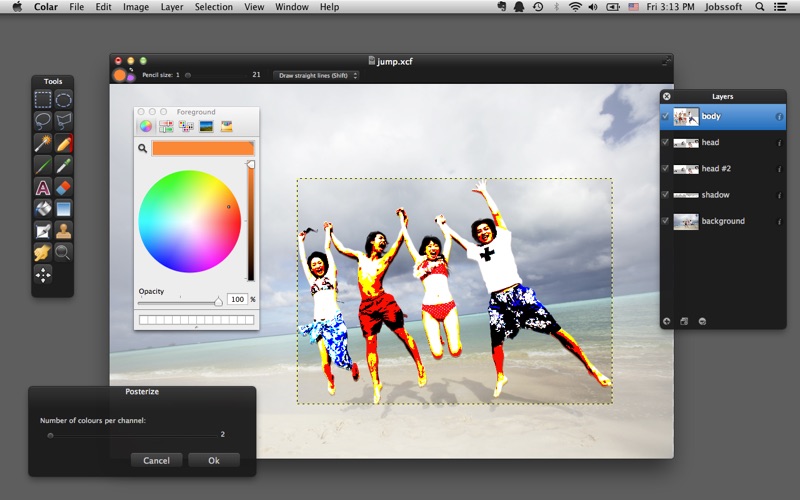Screen dimensions: 800x500
Task: Activate the Text tool
Action: [x=43, y=187]
